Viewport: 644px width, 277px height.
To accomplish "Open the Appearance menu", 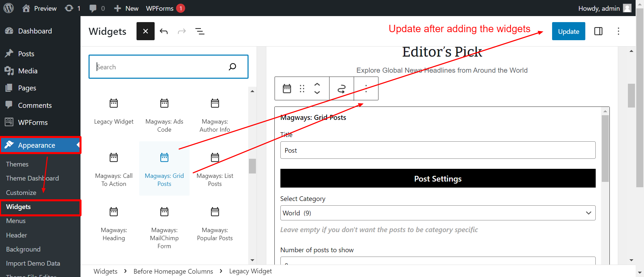I will (40, 145).
